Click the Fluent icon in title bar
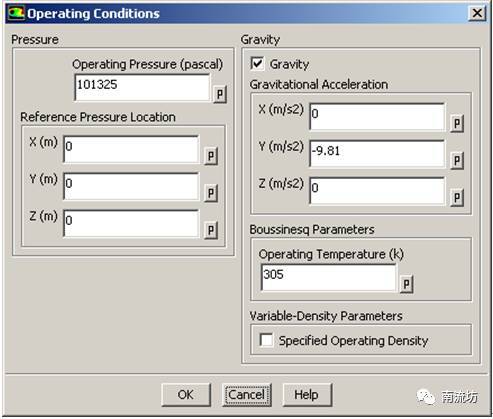Image resolution: width=493 pixels, height=419 pixels. (16, 13)
